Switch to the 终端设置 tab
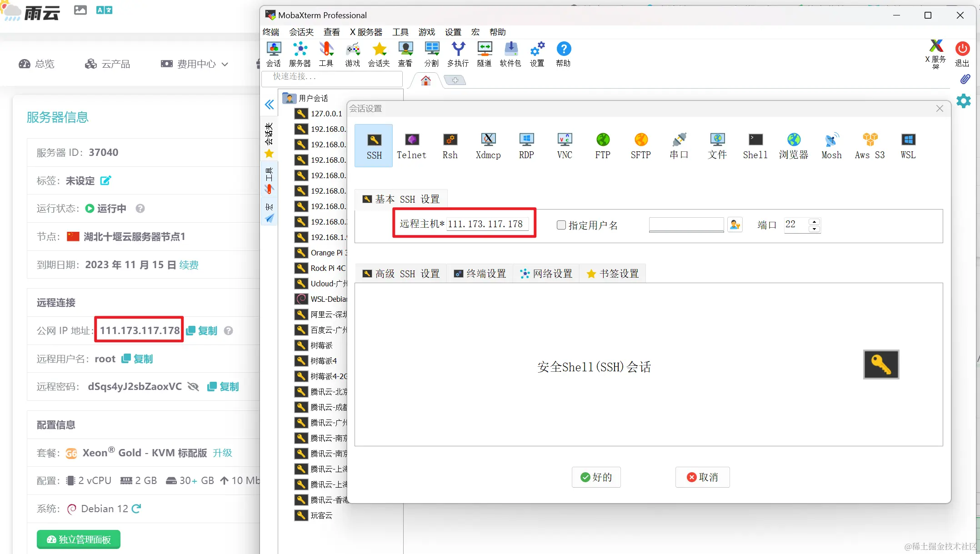The image size is (980, 554). coord(480,274)
